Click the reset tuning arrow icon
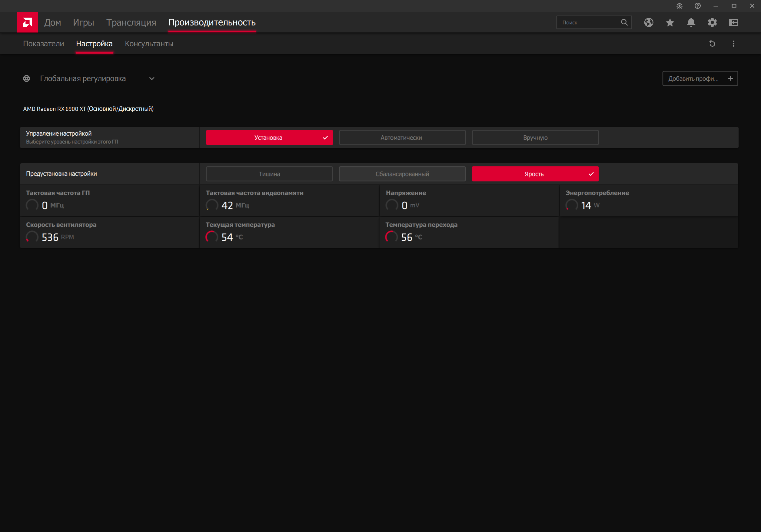761x532 pixels. click(x=712, y=44)
